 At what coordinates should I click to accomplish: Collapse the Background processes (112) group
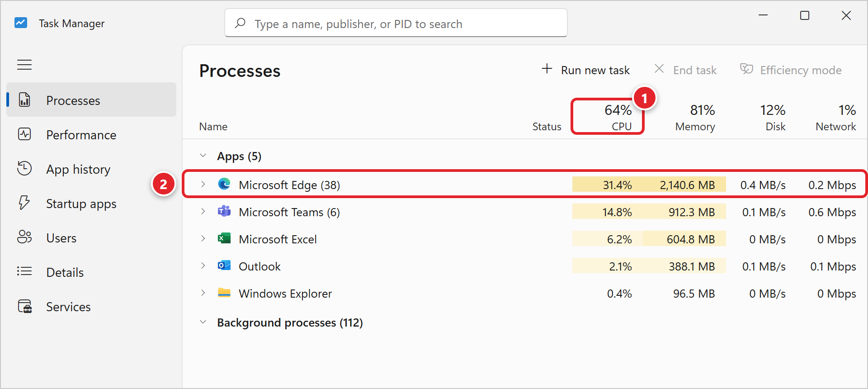pyautogui.click(x=203, y=322)
